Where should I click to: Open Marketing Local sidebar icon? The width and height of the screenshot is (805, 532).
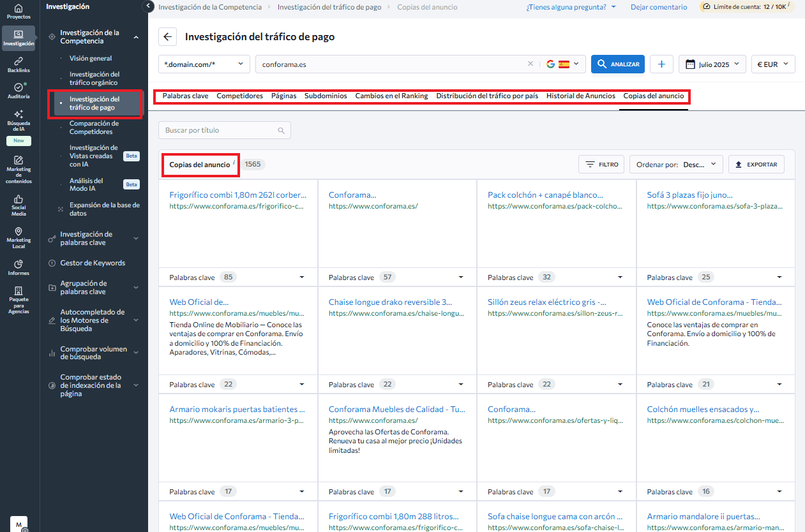tap(18, 238)
